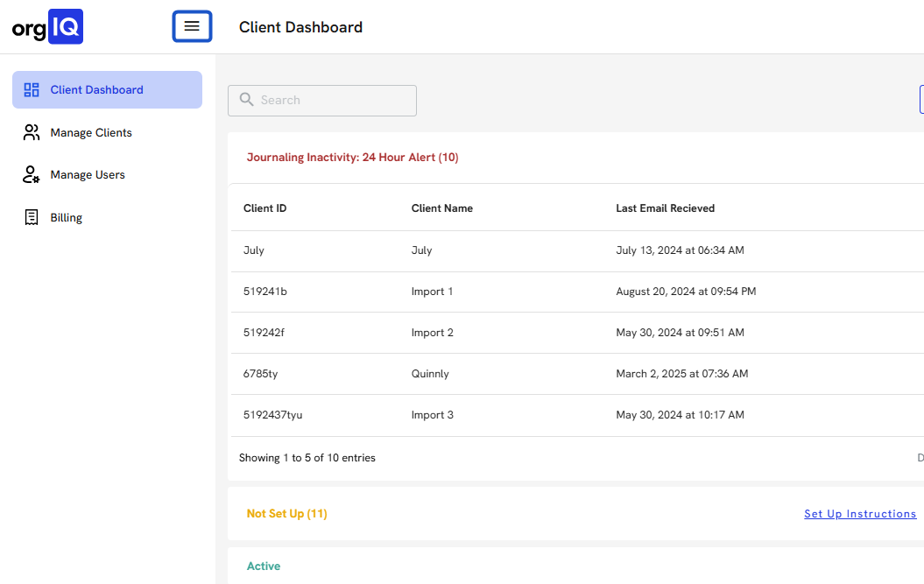Sort by Last Email Recieved column
This screenshot has width=924, height=584.
(x=665, y=208)
